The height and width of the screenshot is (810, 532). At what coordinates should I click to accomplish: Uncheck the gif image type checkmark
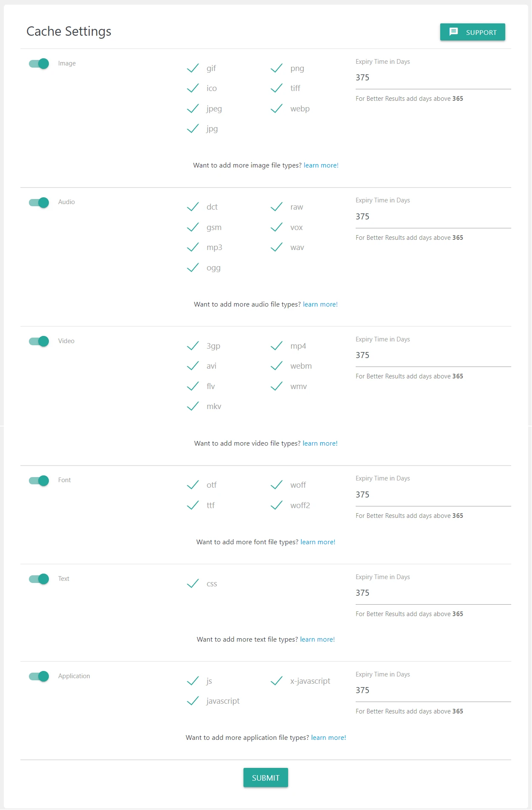[193, 68]
